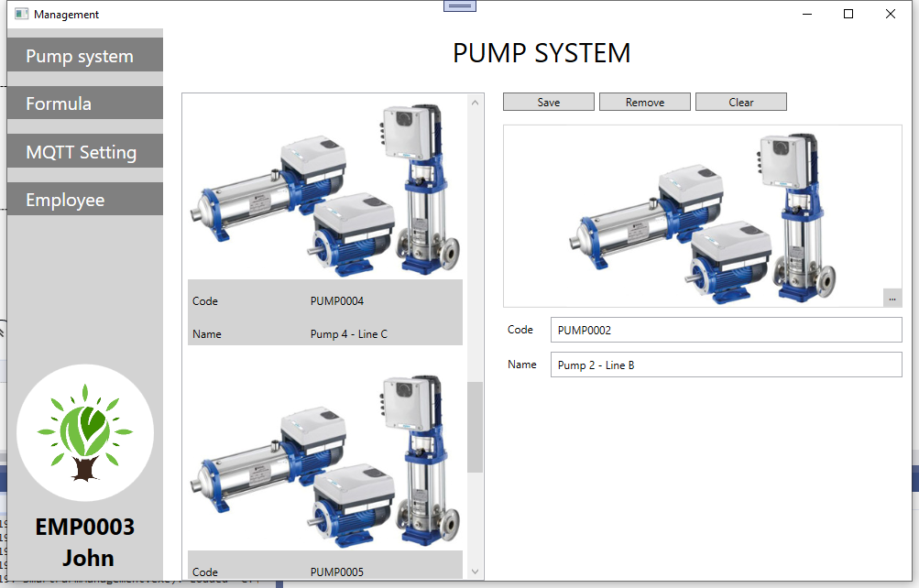Image resolution: width=919 pixels, height=588 pixels.
Task: Click into the Name input field
Action: pos(727,365)
